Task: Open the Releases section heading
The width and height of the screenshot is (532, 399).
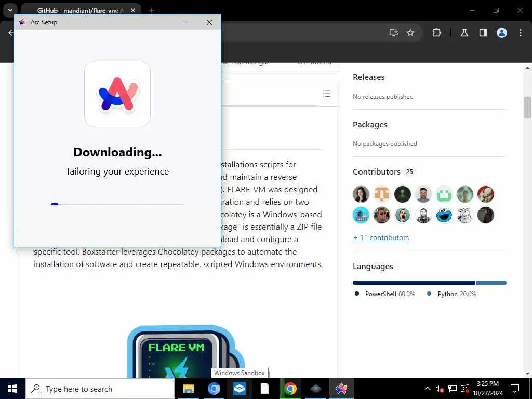Action: (x=368, y=77)
